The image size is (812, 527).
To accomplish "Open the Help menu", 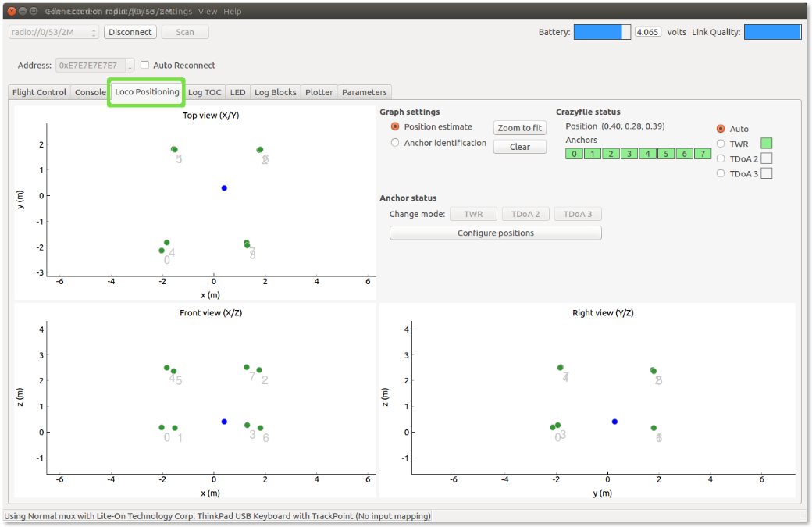I will click(x=233, y=12).
